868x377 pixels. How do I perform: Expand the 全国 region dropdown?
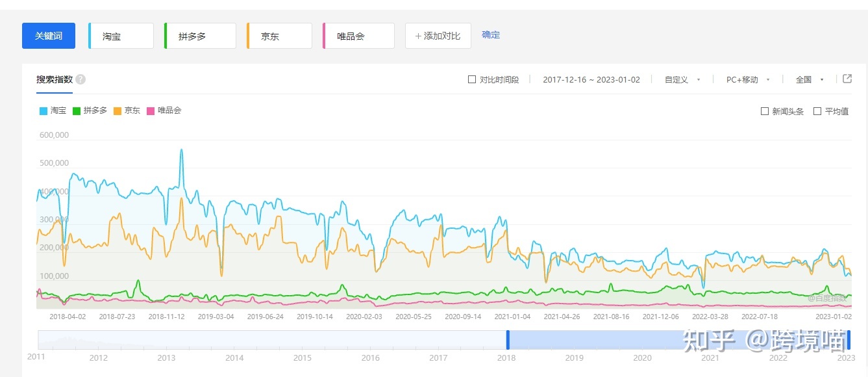pos(810,79)
